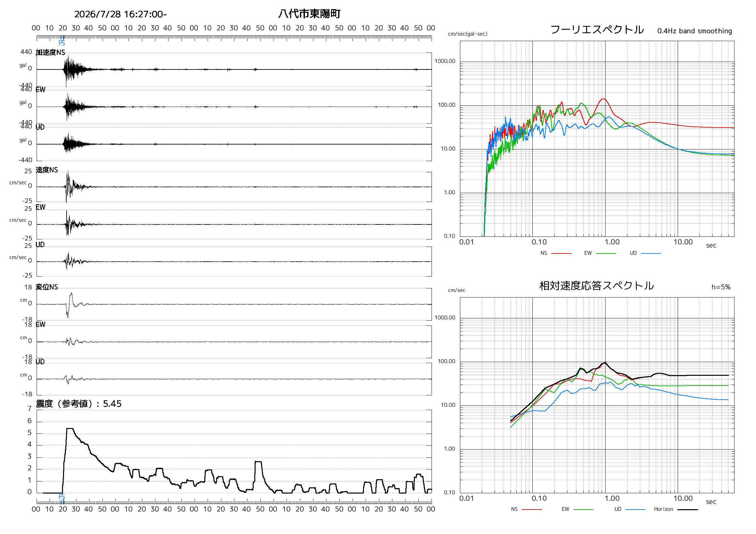Viewport: 756px width, 534px height.
Task: Click the 震度（参考値）：5.45 heading
Action: [x=79, y=404]
